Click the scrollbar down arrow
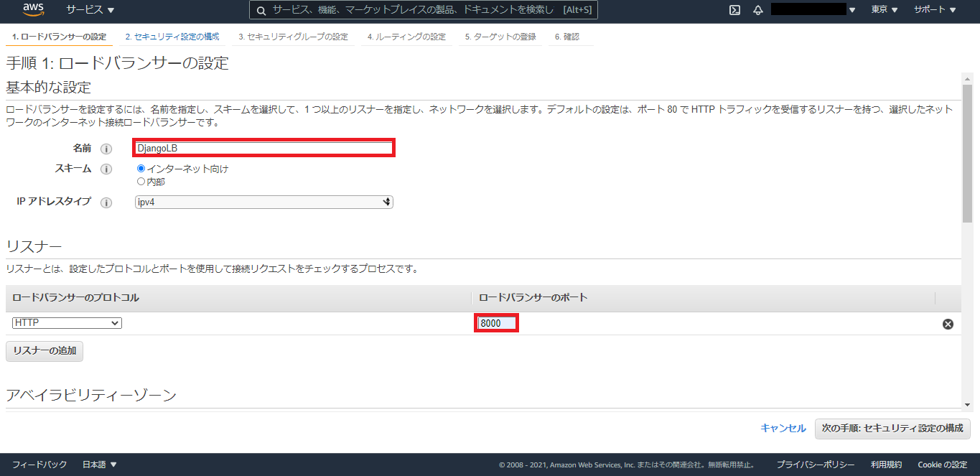Image resolution: width=980 pixels, height=476 pixels. (968, 404)
